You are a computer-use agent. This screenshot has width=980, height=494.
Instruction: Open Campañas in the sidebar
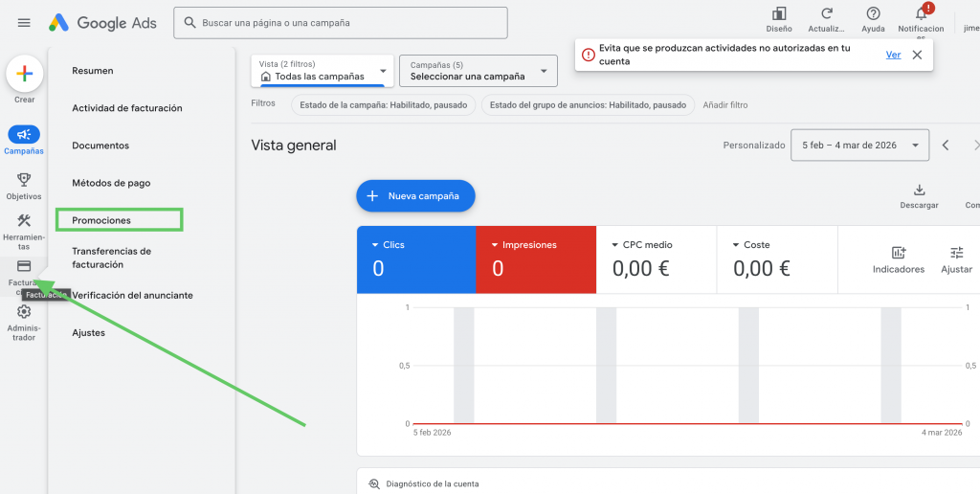[x=24, y=135]
